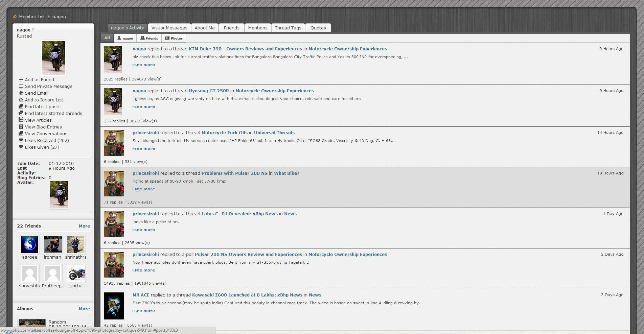Click the @ icon beside Send Email
644x334 pixels.
[21, 93]
